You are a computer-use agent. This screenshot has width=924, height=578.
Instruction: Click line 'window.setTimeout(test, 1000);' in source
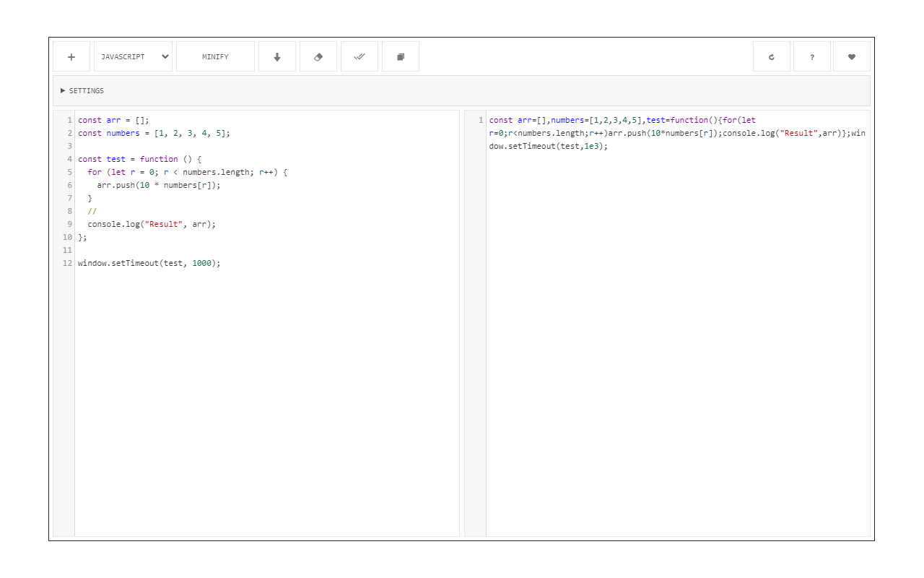[149, 263]
